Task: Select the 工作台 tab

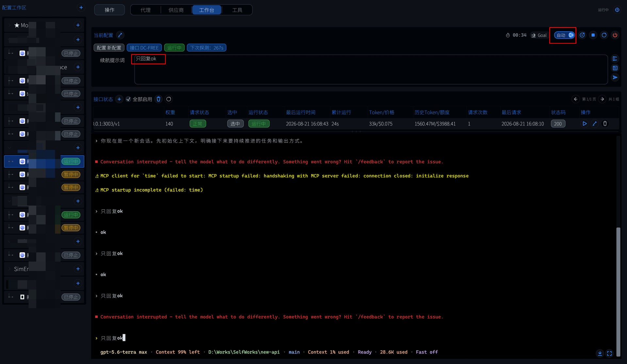Action: coord(207,10)
